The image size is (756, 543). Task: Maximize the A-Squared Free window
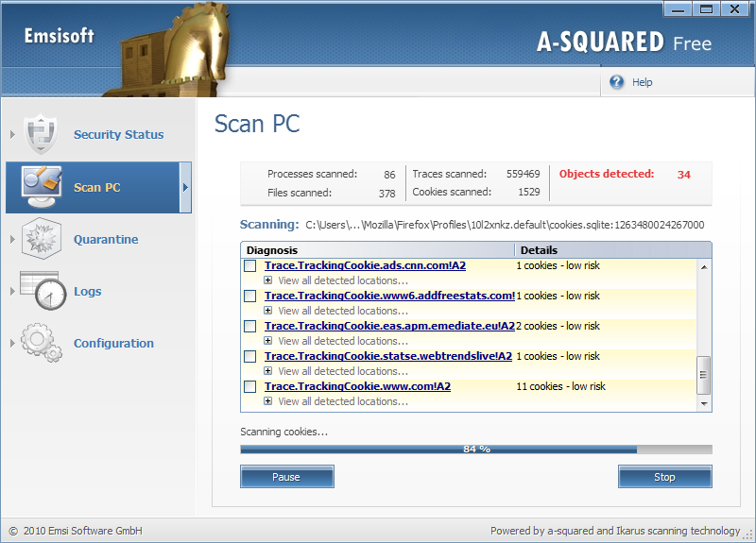coord(706,9)
